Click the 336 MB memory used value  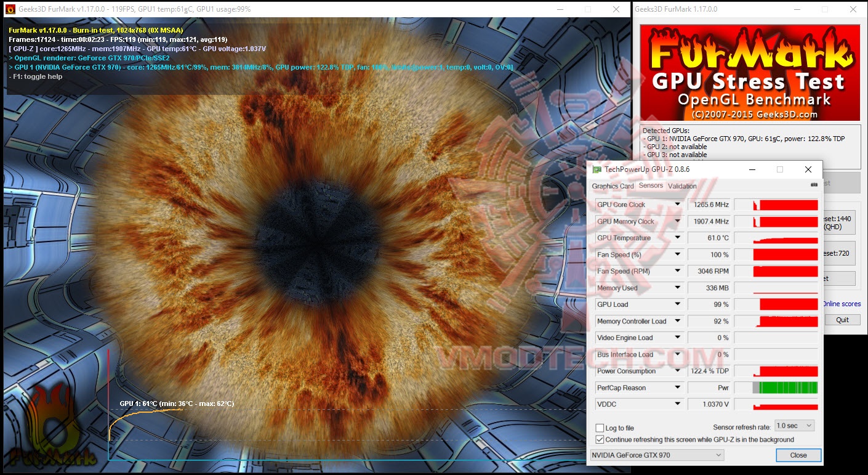coord(709,288)
